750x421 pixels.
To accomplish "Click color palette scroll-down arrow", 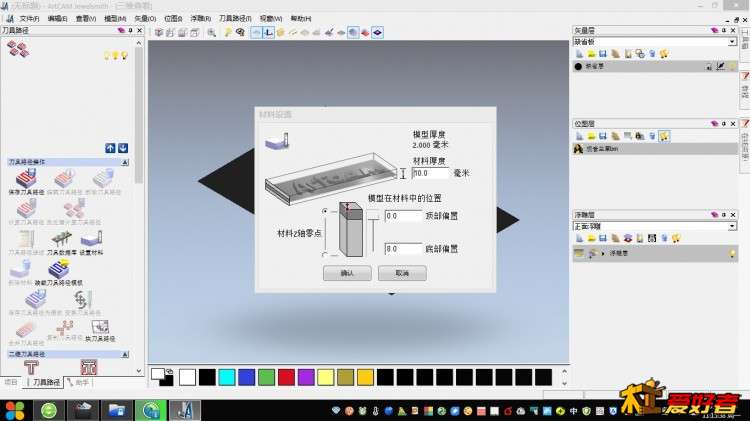I will pyautogui.click(x=564, y=383).
